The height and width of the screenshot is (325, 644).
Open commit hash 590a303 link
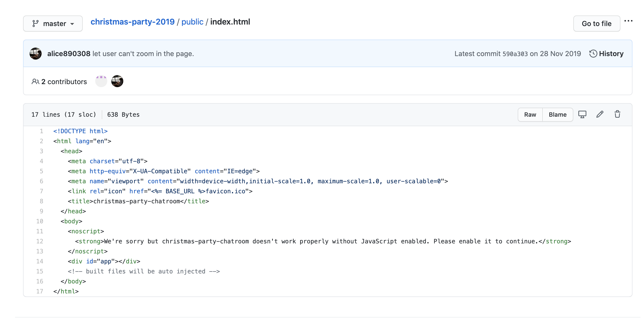(x=515, y=54)
